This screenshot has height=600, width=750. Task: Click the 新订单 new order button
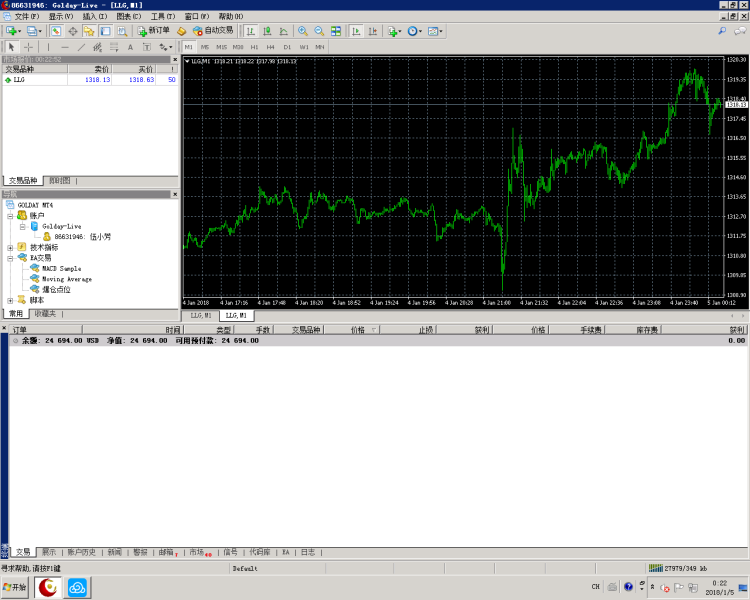click(154, 31)
